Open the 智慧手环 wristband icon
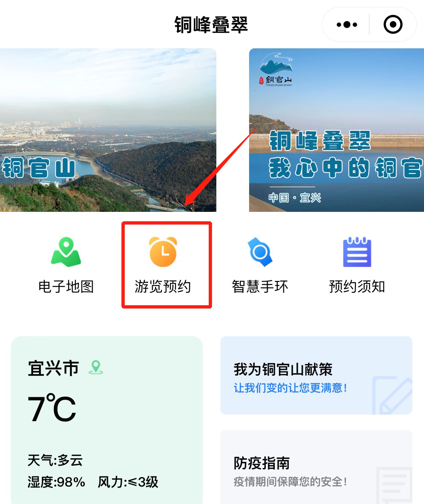Image resolution: width=424 pixels, height=504 pixels. 260,252
